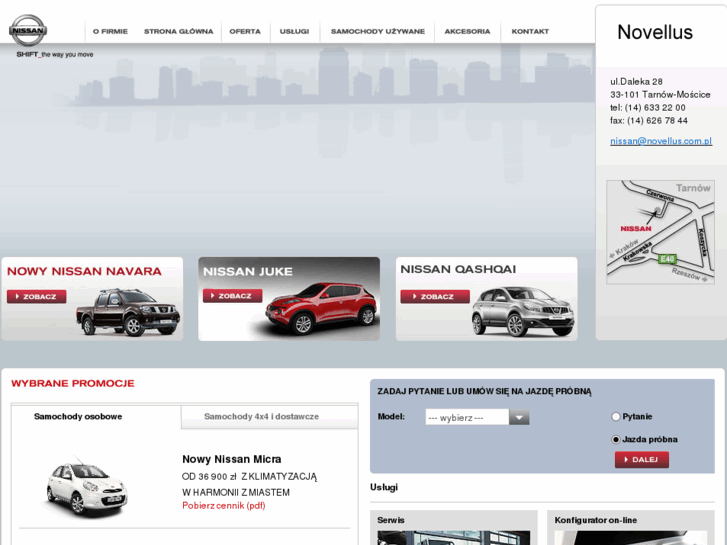This screenshot has width=727, height=545.
Task: Click the red Juke car image
Action: coord(321,308)
